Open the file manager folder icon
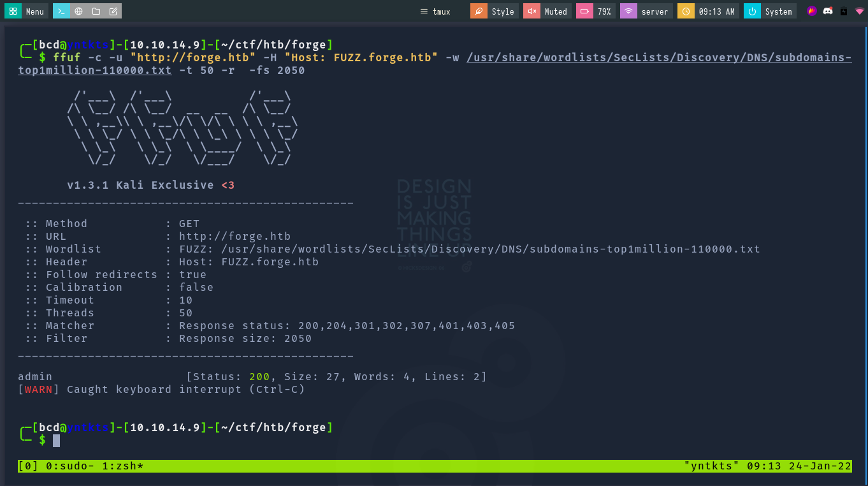Viewport: 868px width, 486px height. point(96,11)
